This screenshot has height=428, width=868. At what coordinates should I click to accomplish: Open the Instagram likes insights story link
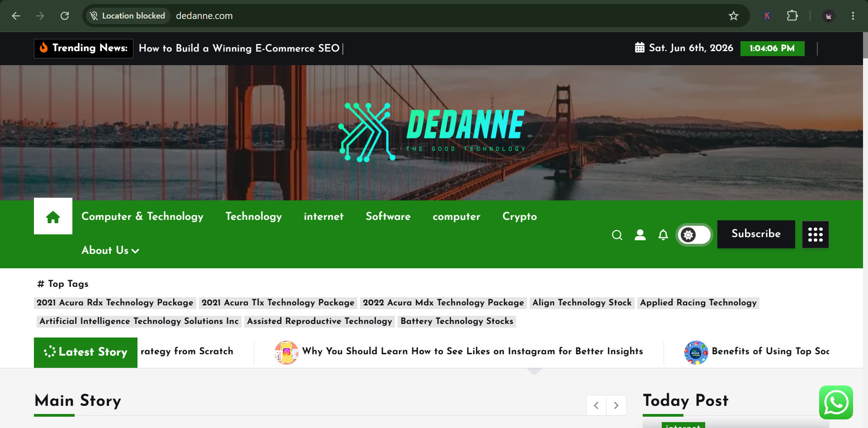(473, 351)
